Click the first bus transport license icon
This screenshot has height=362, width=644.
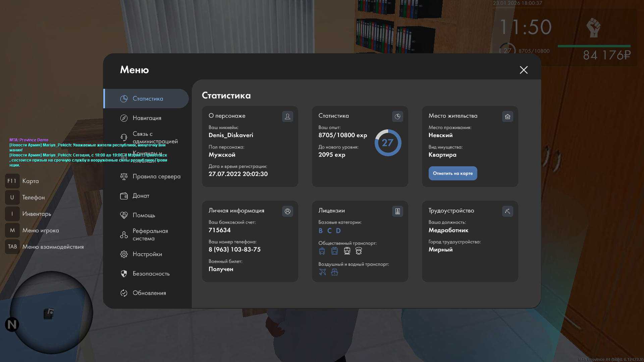click(322, 251)
